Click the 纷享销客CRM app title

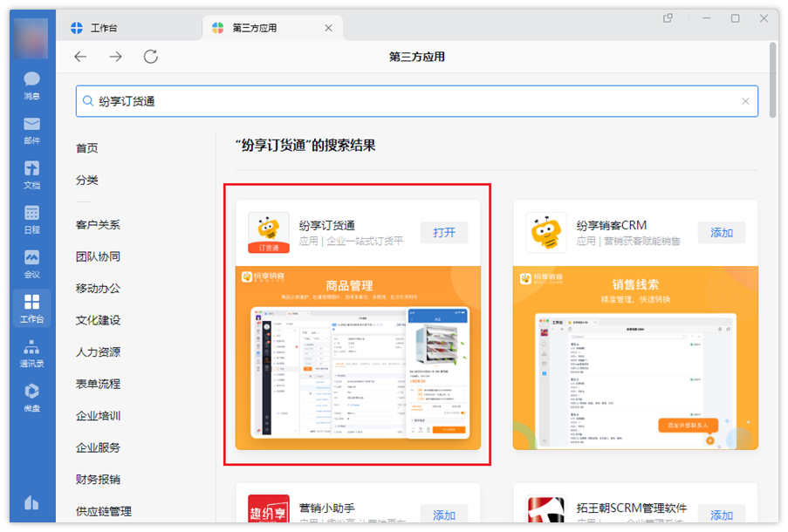click(x=612, y=225)
